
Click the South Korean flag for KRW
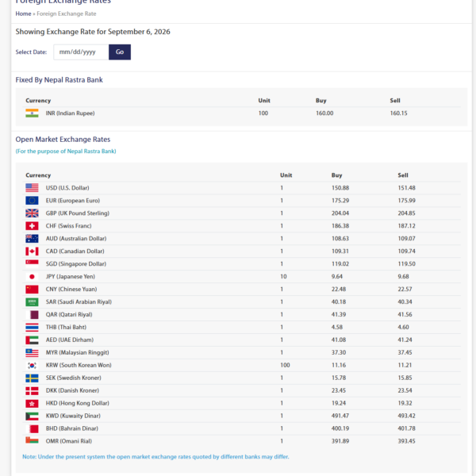[x=32, y=365]
